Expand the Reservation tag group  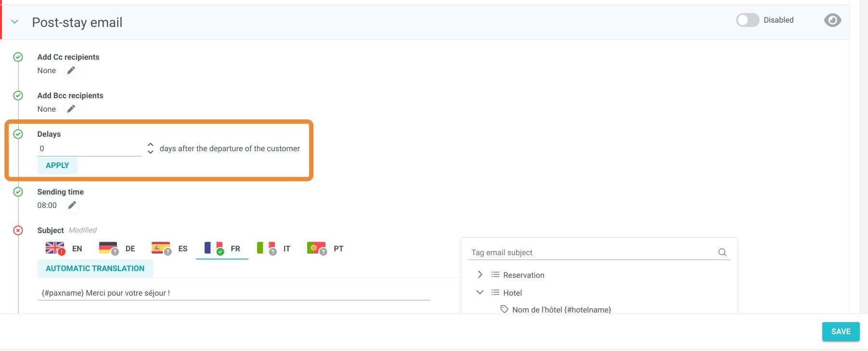[480, 274]
